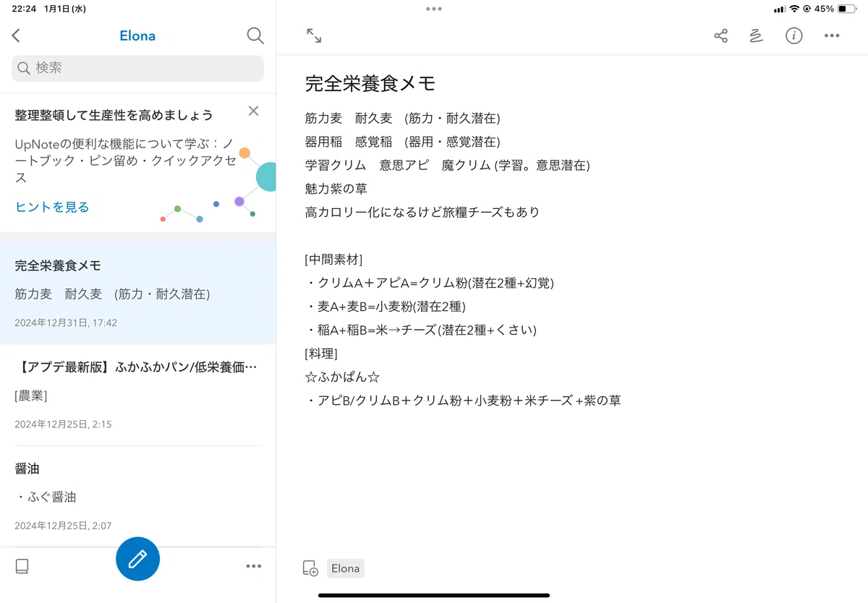The image size is (868, 603).
Task: Dismiss the 整理整頓 tips banner
Action: [x=253, y=111]
